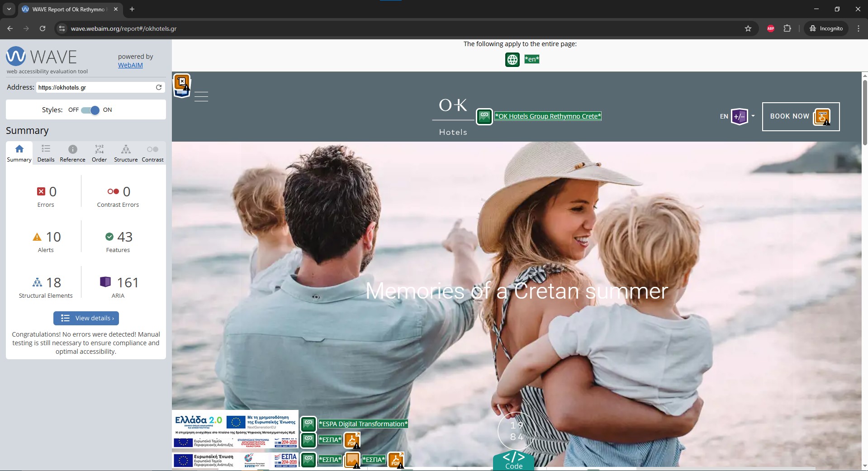868x471 pixels.
Task: Click the linked image icon beside OK Hotels logo
Action: (x=484, y=116)
